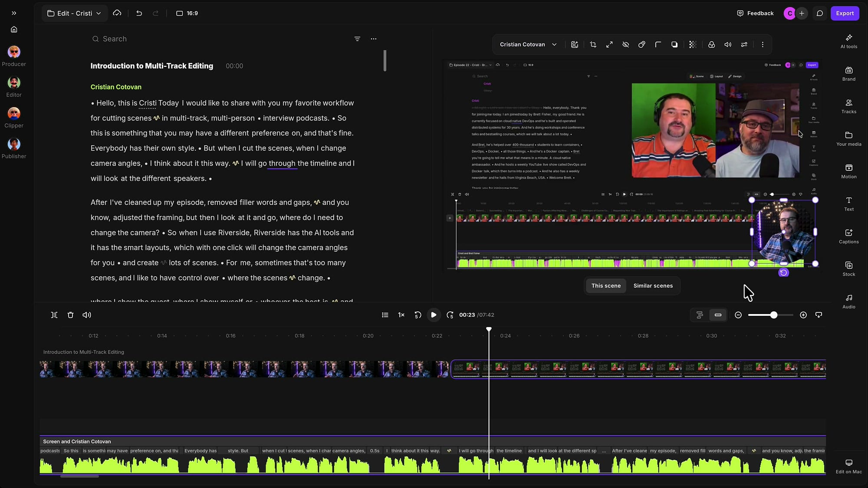Click the clip volume speaker icon
The height and width of the screenshot is (488, 868).
point(728,44)
